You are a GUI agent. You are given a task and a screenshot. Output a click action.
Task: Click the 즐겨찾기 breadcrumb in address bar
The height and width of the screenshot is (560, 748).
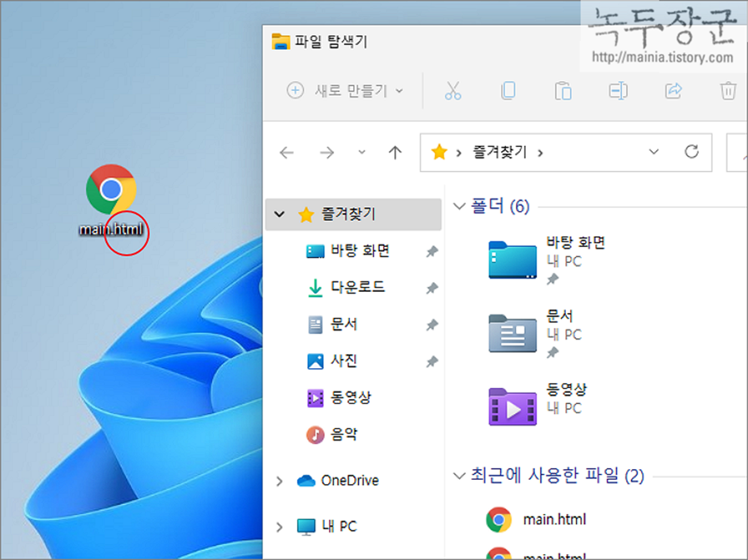(x=501, y=152)
